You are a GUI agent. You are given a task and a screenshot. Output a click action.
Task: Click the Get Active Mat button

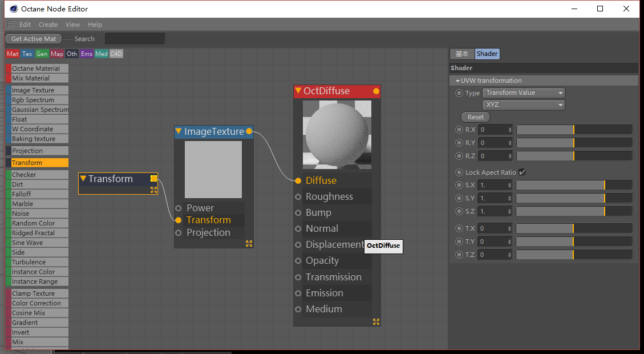pyautogui.click(x=34, y=39)
